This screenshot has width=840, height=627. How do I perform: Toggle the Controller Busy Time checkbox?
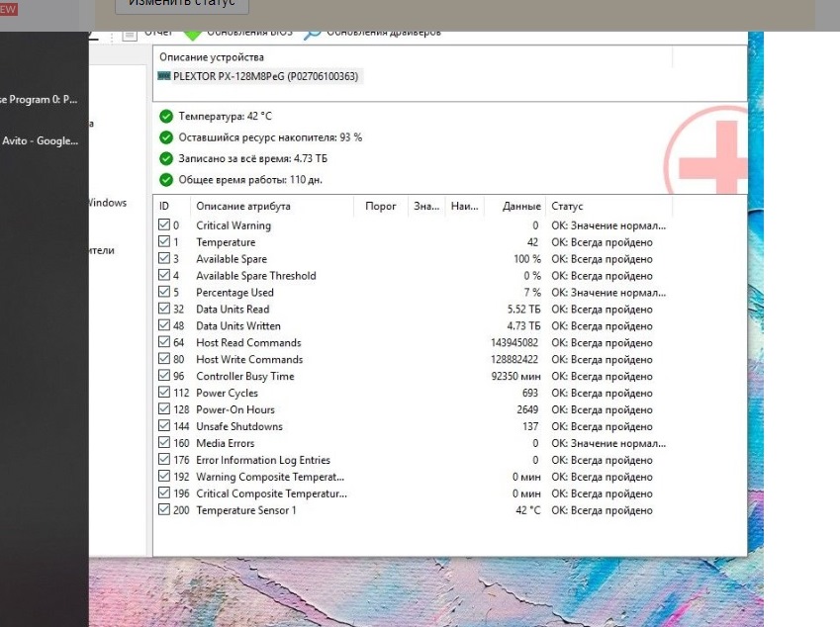pyautogui.click(x=164, y=376)
